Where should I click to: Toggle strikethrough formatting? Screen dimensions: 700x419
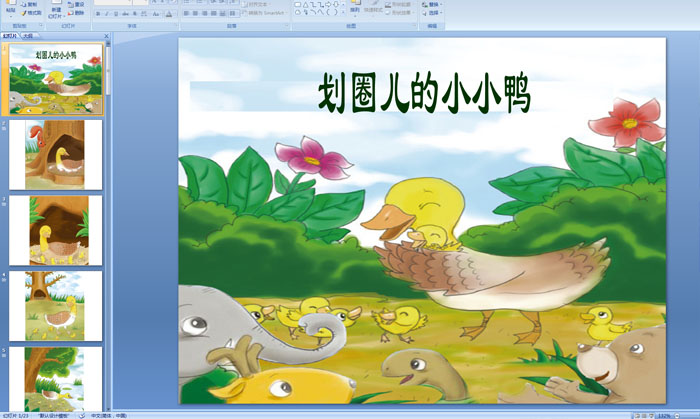click(x=125, y=14)
